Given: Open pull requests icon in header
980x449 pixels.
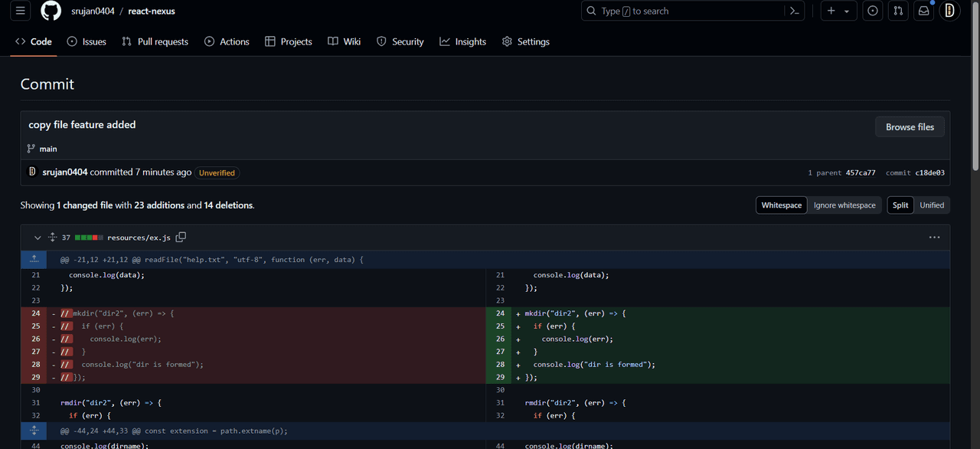Looking at the screenshot, I should click(x=898, y=11).
